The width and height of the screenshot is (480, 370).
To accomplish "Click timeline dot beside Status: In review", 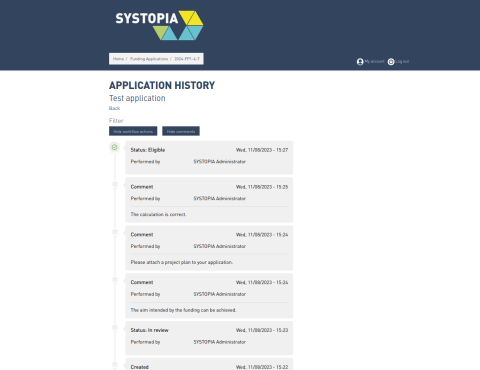I will 115,327.
